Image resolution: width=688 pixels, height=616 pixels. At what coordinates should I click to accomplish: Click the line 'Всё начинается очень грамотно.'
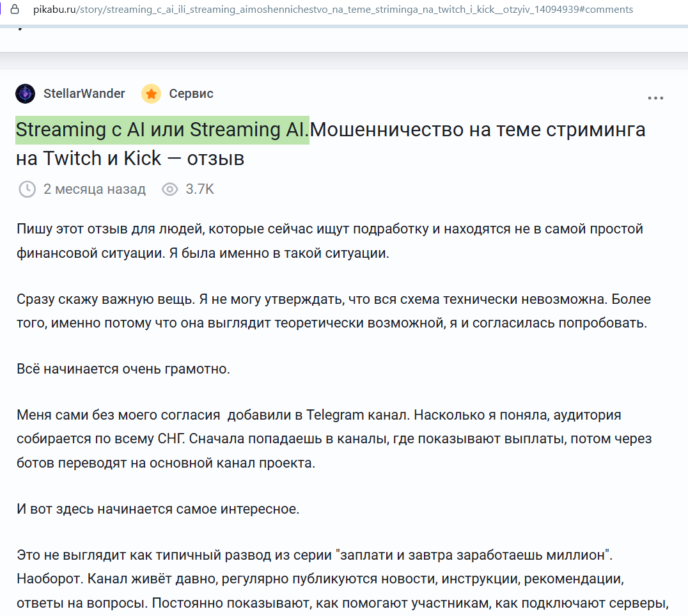(123, 369)
